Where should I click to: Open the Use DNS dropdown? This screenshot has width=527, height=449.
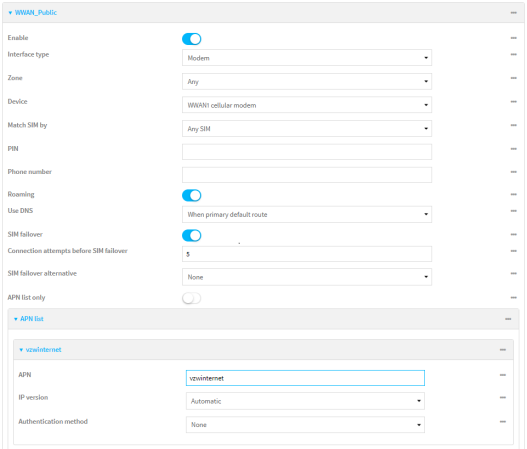[307, 214]
